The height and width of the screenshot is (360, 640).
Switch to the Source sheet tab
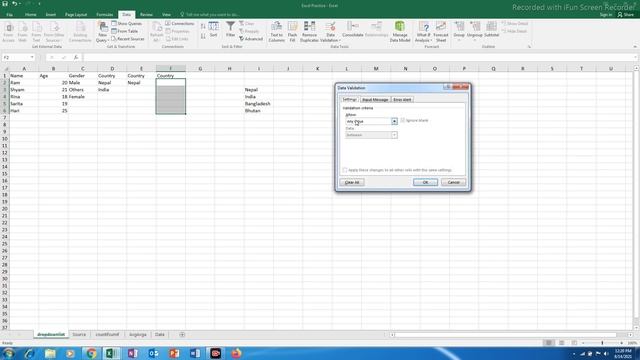click(79, 335)
